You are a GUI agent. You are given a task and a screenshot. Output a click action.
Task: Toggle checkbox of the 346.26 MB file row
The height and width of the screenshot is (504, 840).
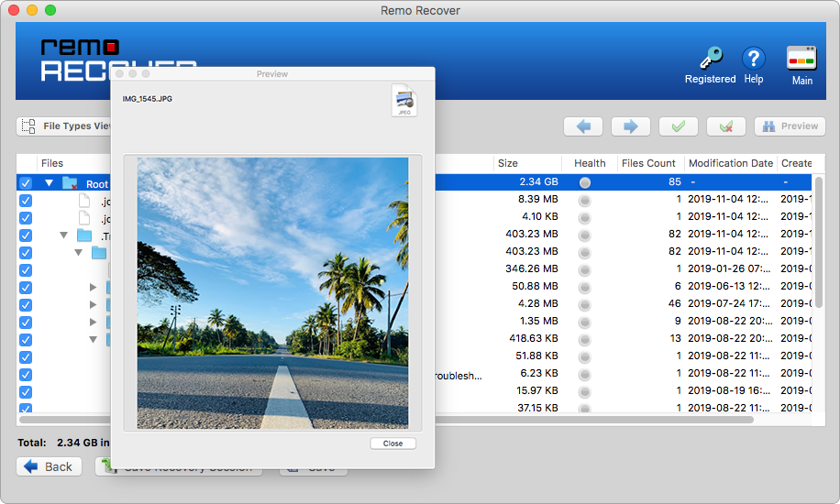point(26,269)
